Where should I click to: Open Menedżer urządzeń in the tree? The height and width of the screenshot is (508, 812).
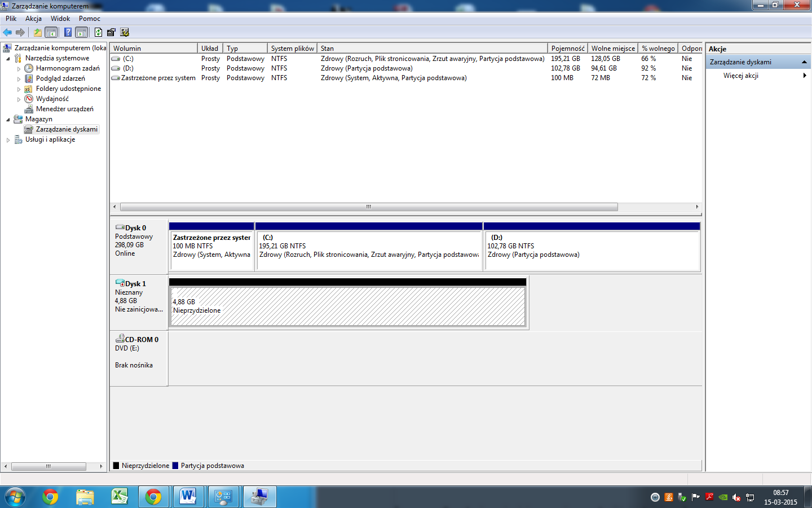point(64,109)
